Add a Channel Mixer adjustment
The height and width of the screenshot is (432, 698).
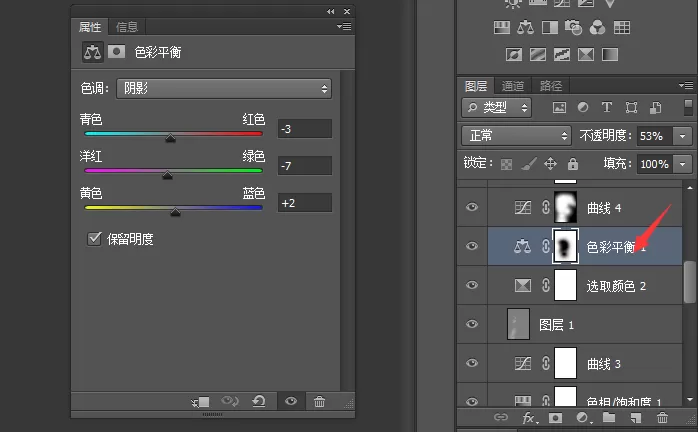click(597, 28)
